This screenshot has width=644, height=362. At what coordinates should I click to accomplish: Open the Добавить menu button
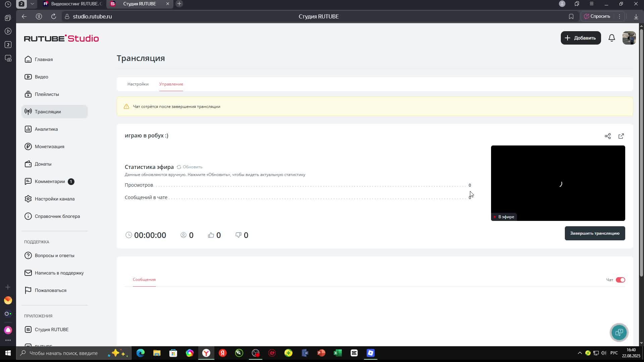(581, 38)
